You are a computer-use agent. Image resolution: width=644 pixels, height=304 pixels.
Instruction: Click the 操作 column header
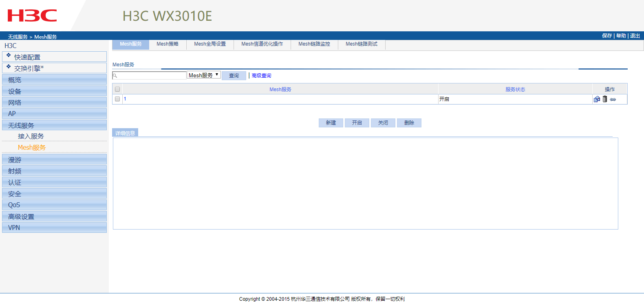610,90
